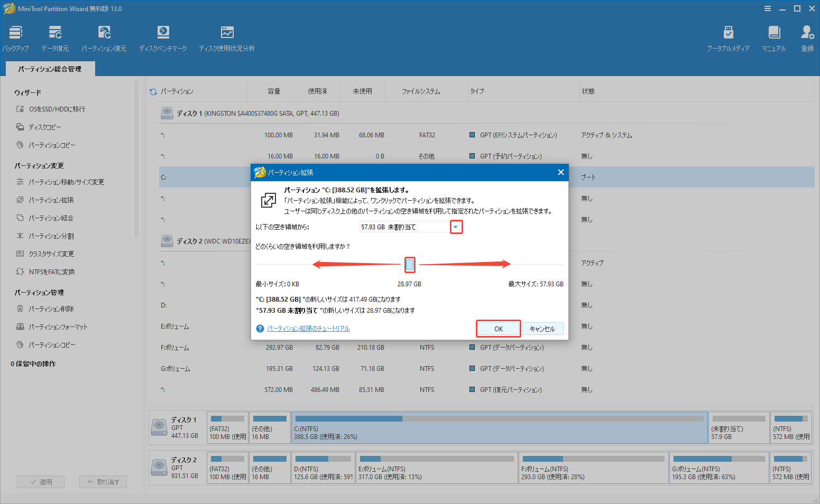Open パーティション復元 (Partition Recovery)
Screen dimensions: 820x504
pos(104,37)
